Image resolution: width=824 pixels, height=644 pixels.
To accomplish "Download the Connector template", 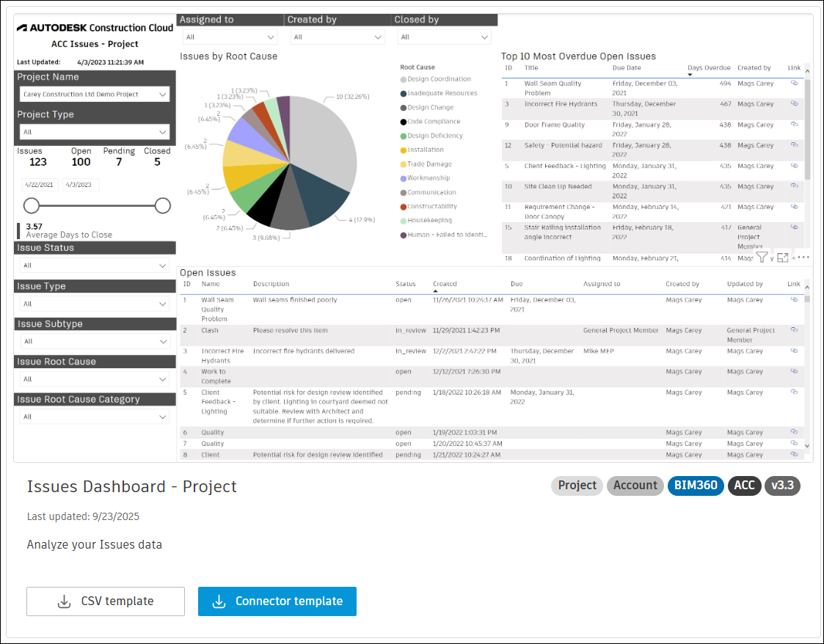I will point(277,601).
